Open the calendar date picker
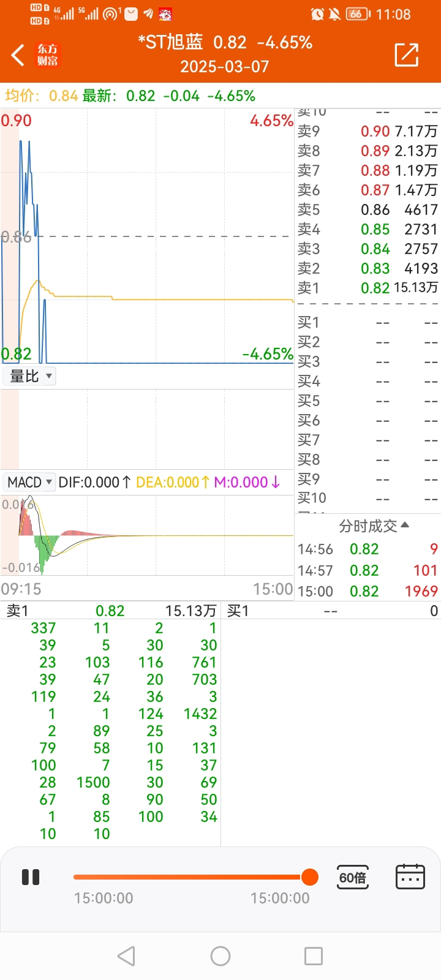The image size is (441, 980). 410,877
